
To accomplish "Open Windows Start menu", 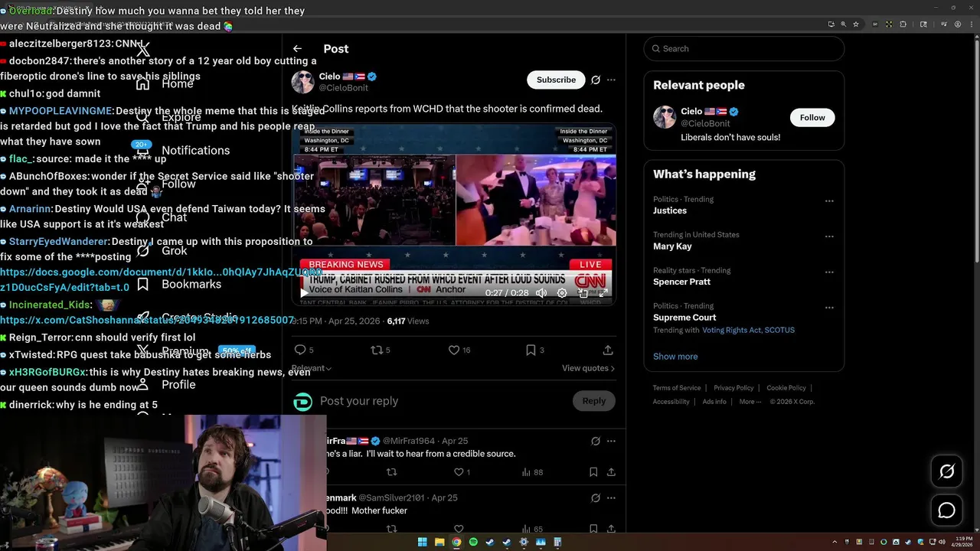I will pyautogui.click(x=423, y=543).
